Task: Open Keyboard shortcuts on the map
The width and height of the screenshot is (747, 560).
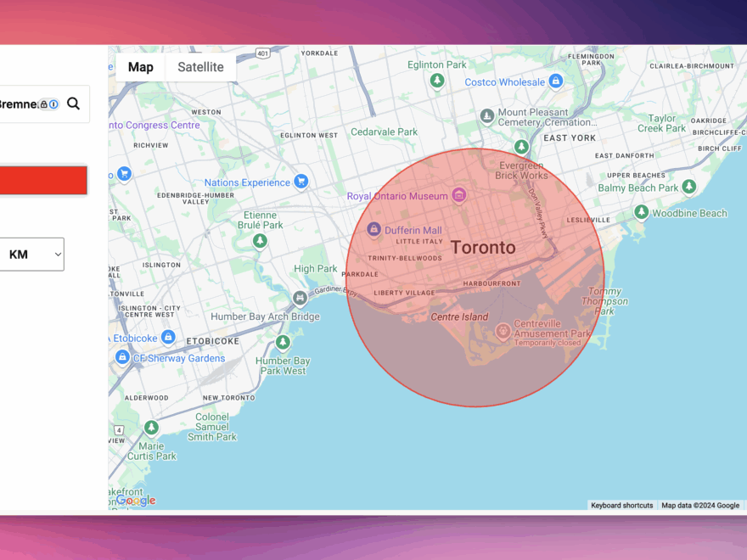Action: (622, 505)
